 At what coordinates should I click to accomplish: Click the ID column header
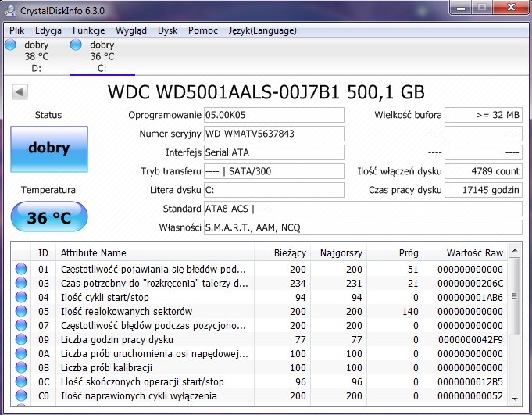tap(43, 252)
